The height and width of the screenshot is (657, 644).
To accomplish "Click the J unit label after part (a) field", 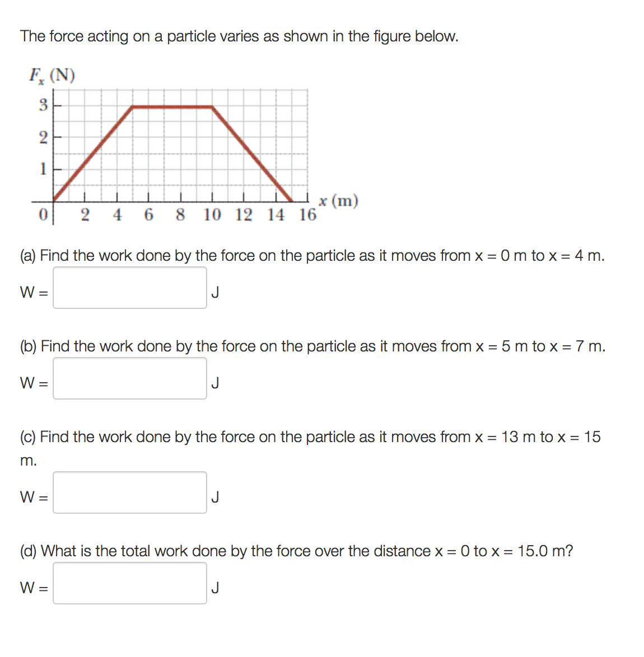I will [x=216, y=292].
